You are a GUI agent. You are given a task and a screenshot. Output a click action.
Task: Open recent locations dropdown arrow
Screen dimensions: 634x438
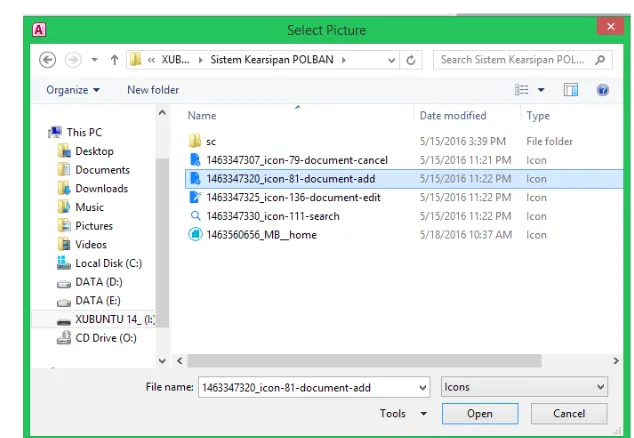click(x=95, y=60)
